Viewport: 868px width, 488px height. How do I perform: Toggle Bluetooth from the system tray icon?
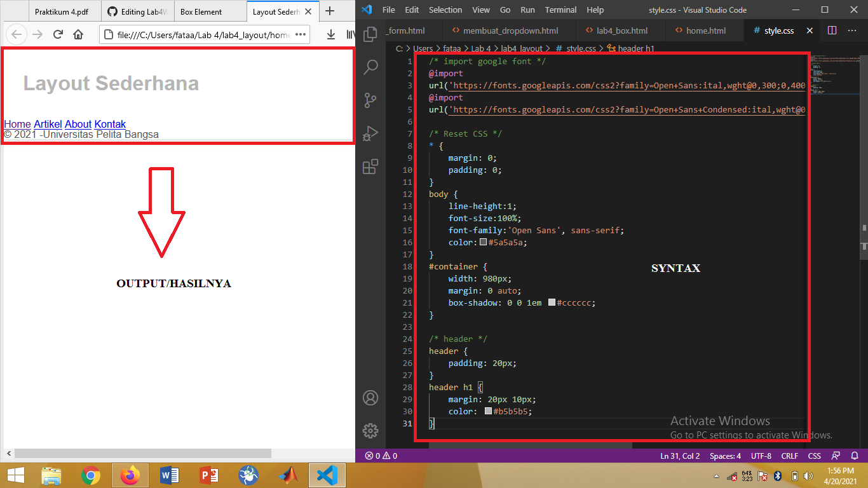[777, 475]
